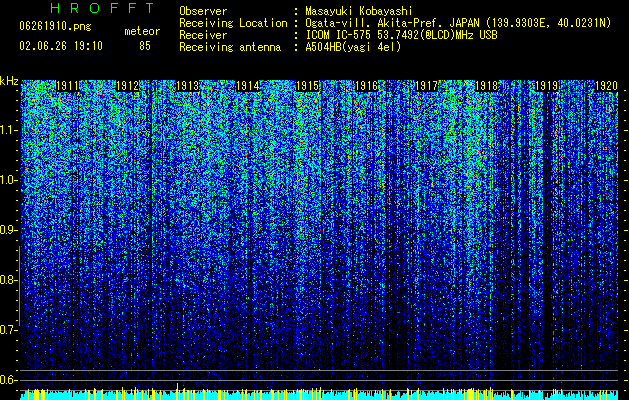Click the Receiving Location label

tap(233, 23)
